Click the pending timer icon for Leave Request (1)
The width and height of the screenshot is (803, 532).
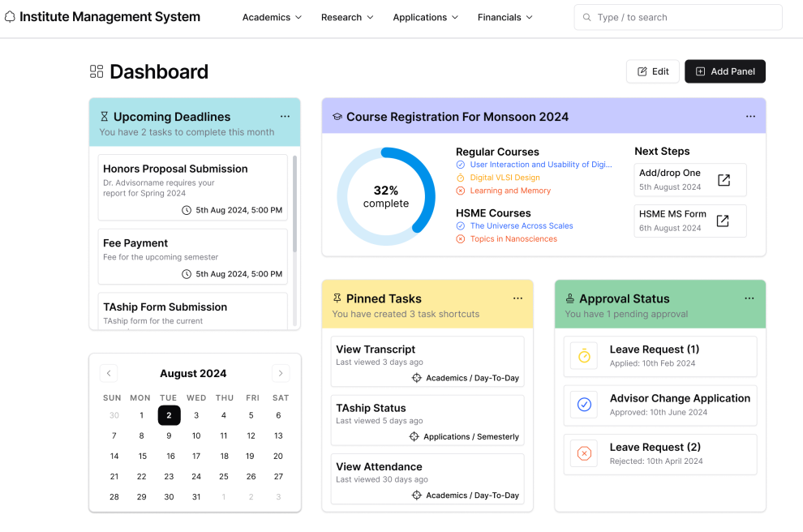(584, 356)
